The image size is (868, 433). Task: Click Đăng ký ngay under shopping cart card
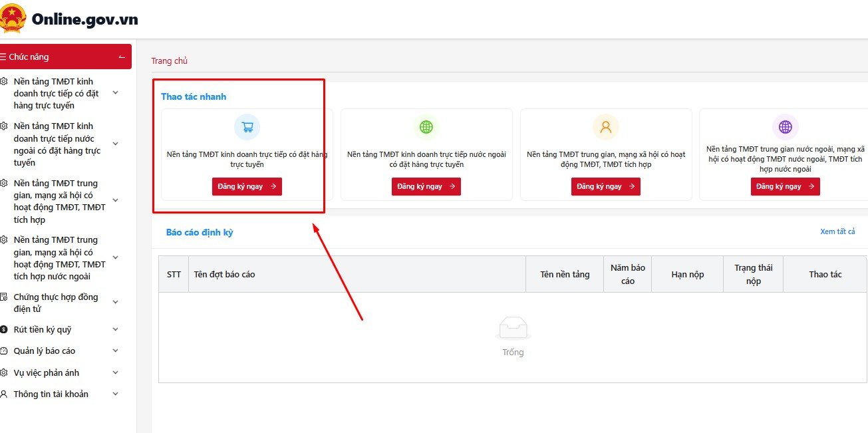pos(247,186)
